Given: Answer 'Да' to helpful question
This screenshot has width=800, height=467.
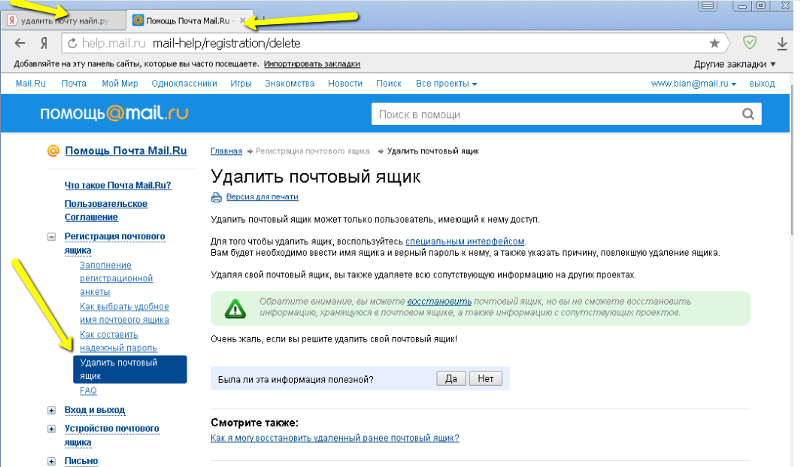Looking at the screenshot, I should [x=451, y=379].
